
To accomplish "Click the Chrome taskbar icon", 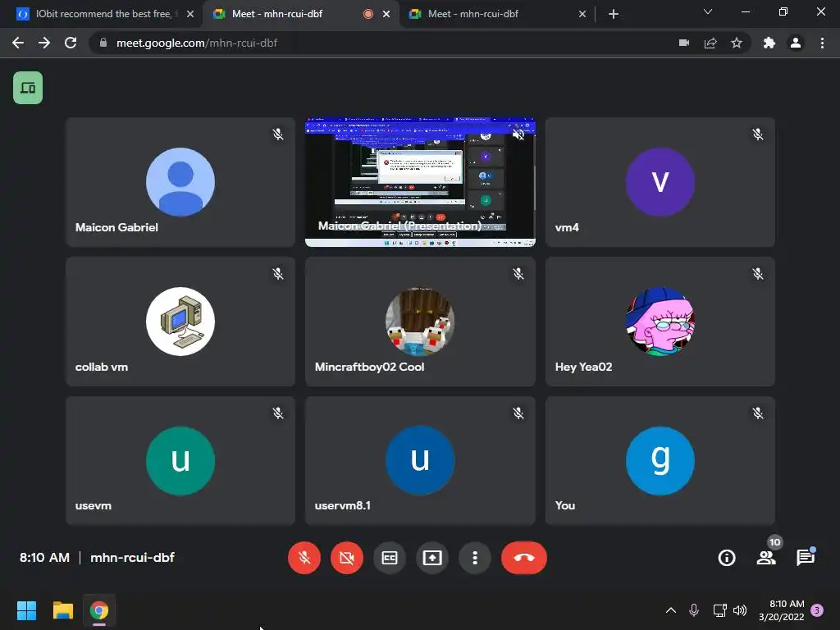I will [99, 610].
